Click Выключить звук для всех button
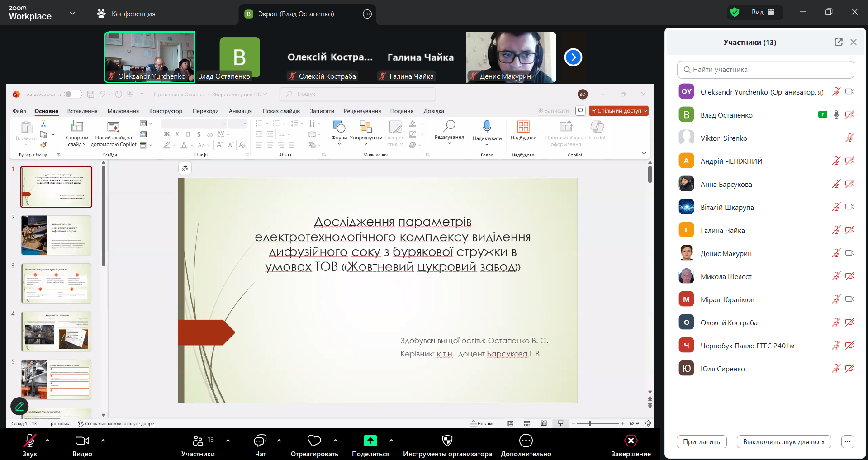The height and width of the screenshot is (460, 868). pyautogui.click(x=783, y=442)
